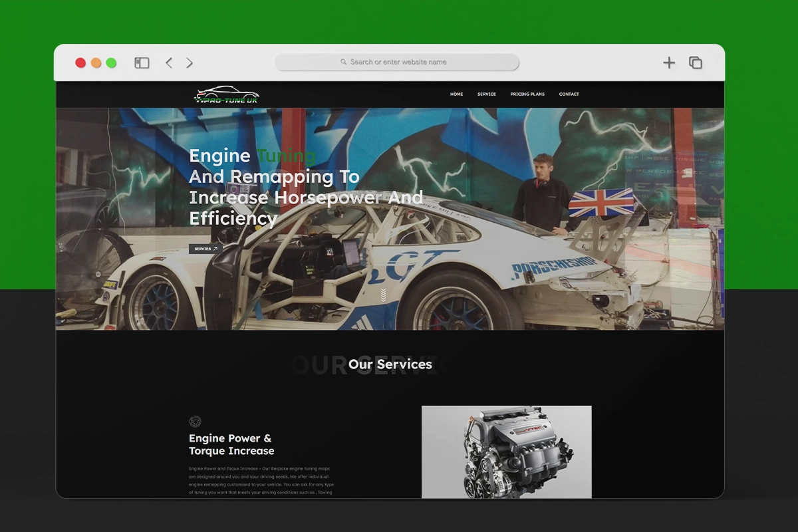Go forward with the right arrow

pos(190,63)
